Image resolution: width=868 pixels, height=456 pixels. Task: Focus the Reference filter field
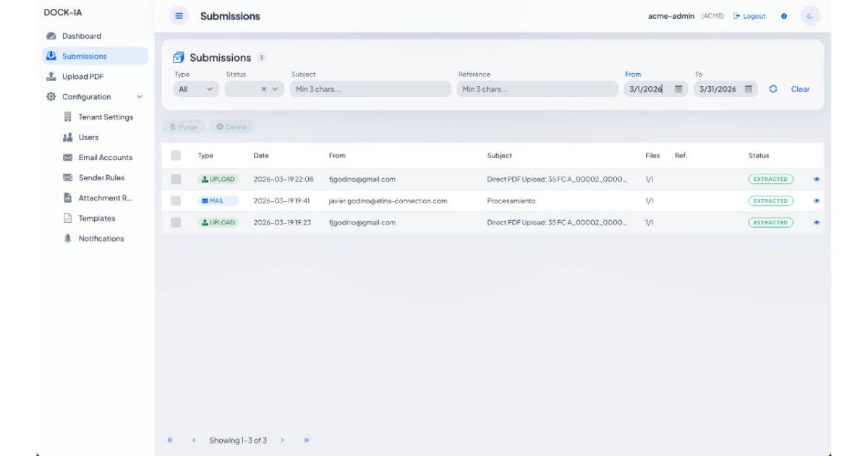[536, 89]
